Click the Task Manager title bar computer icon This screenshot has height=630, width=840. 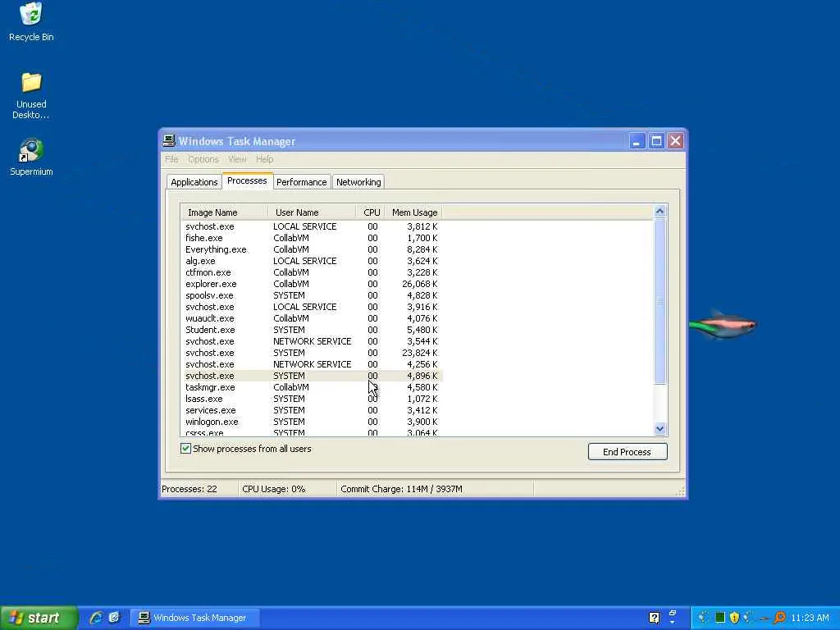[169, 141]
